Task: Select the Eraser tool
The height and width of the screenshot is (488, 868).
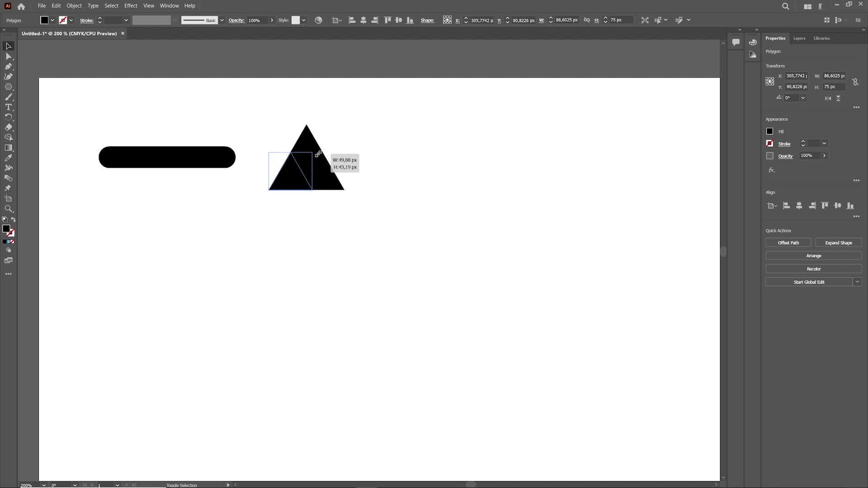Action: click(9, 127)
